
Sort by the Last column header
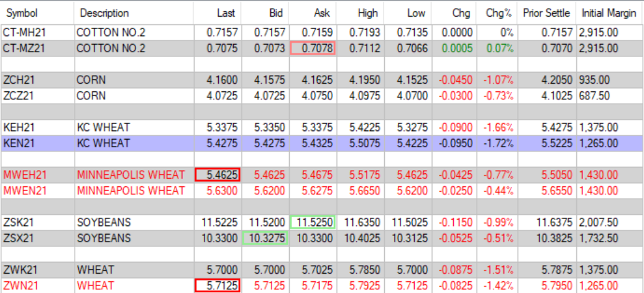pos(218,13)
